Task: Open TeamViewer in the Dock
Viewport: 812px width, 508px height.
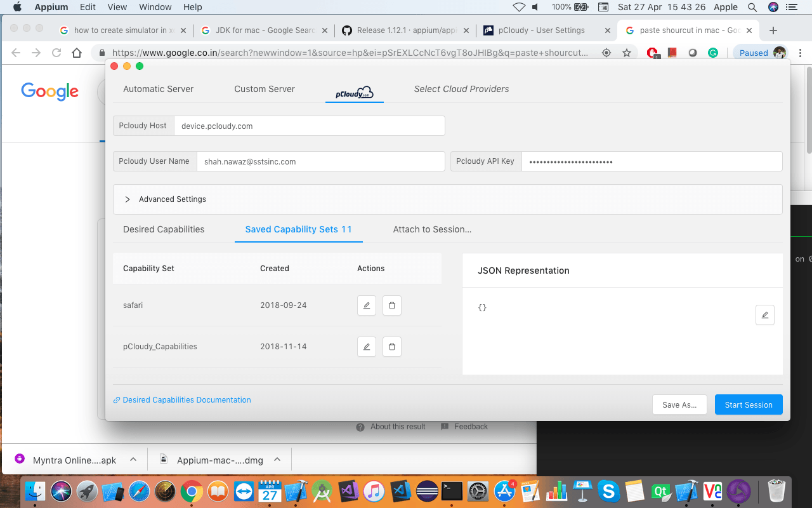Action: (244, 491)
